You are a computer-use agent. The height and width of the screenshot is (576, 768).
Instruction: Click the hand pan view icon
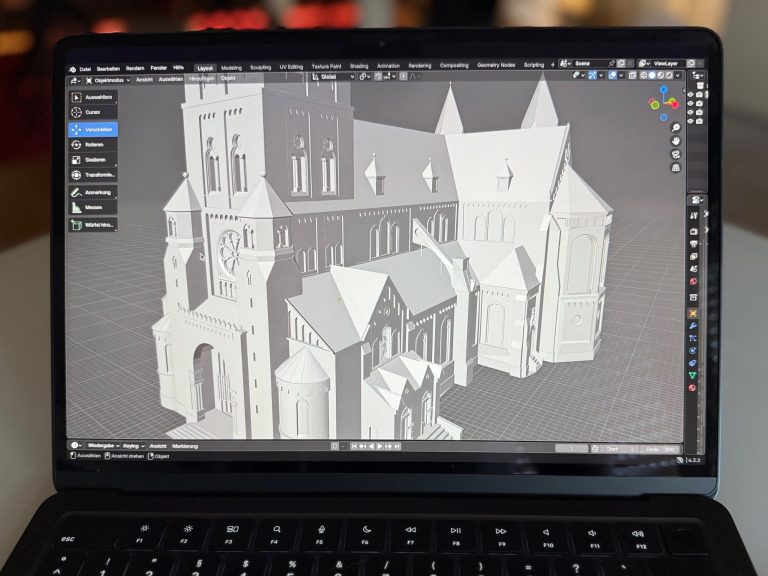[676, 141]
